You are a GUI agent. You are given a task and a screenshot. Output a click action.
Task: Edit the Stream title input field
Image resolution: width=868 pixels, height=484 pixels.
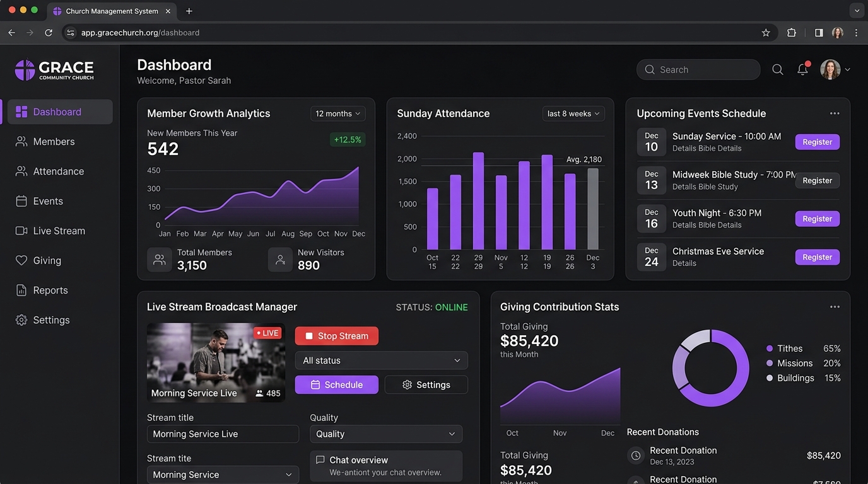tap(223, 434)
